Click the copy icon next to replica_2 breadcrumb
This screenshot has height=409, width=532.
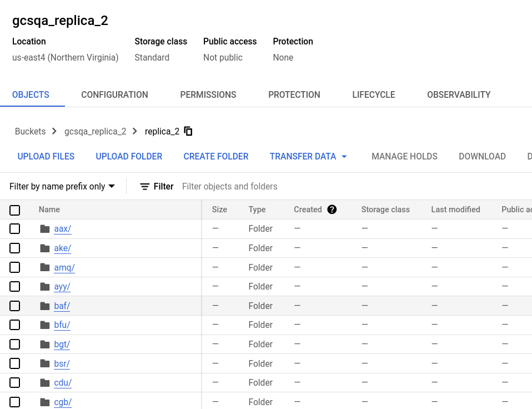(x=188, y=131)
